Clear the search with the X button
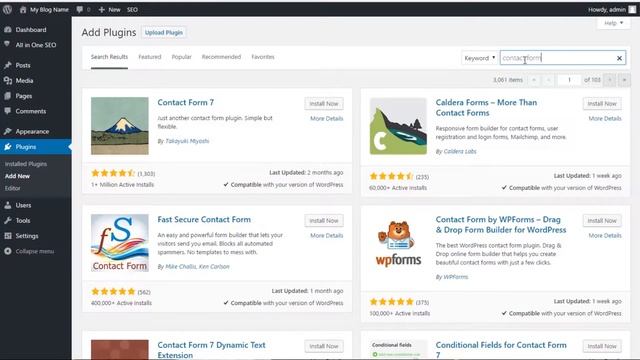The image size is (640, 360). (x=619, y=58)
